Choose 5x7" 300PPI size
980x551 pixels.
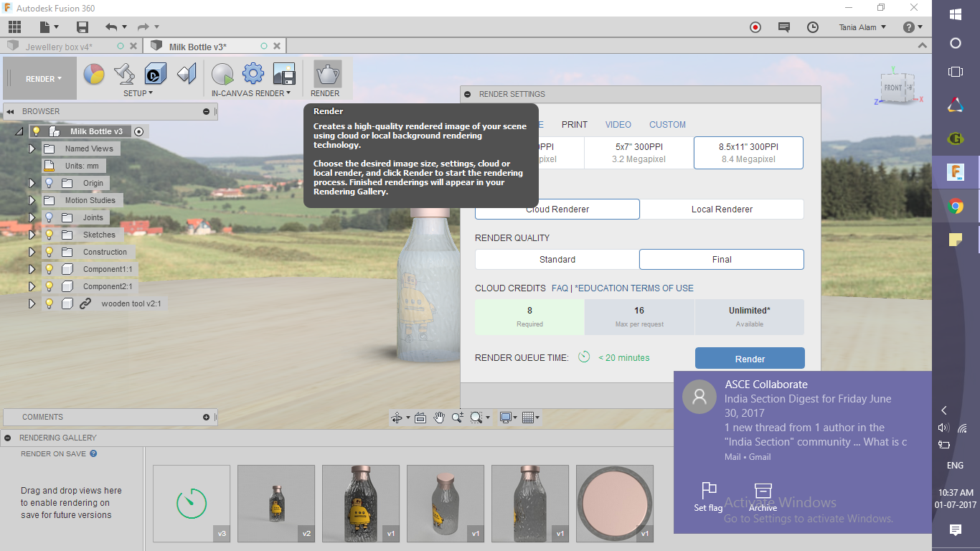pyautogui.click(x=639, y=153)
